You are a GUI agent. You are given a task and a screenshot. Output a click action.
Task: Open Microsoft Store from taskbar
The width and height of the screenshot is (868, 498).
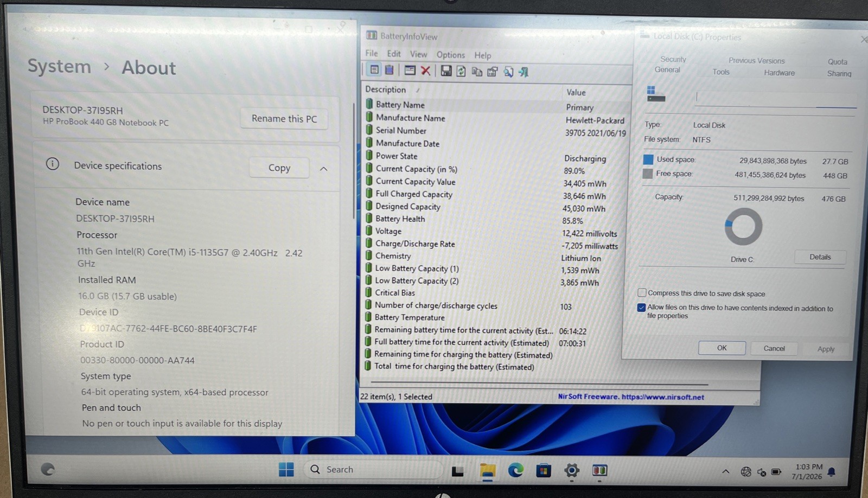(544, 470)
